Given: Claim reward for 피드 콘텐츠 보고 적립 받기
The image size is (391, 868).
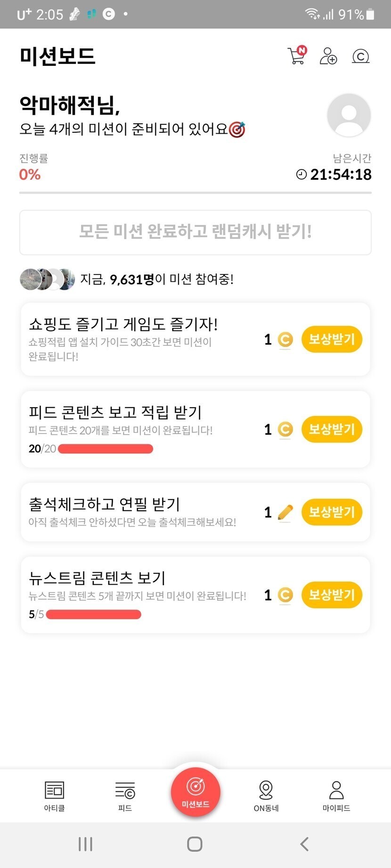Looking at the screenshot, I should coord(332,429).
